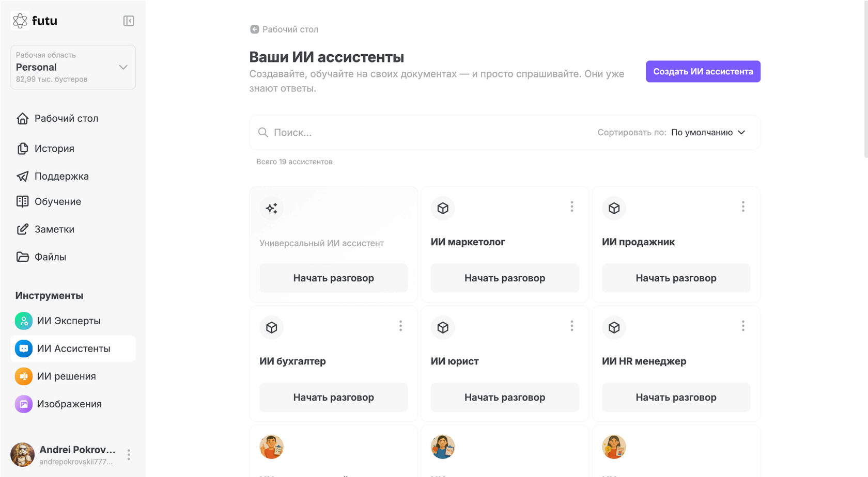Screen dimensions: 868x477
Task: Open options menu on ИИ юрист card
Action: coord(571,326)
